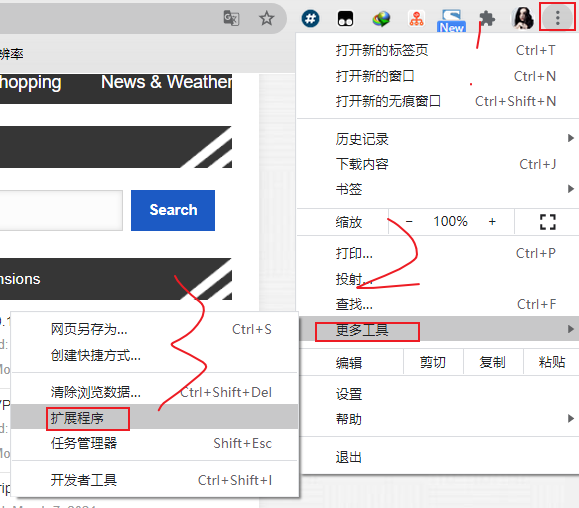Click 粘贴 in the edit row
Screen dimensions: 579x508
point(552,363)
